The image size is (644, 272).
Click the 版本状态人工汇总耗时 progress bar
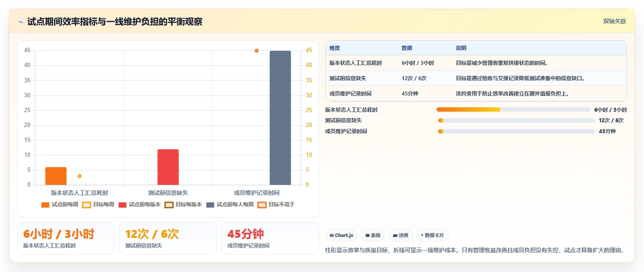point(514,110)
